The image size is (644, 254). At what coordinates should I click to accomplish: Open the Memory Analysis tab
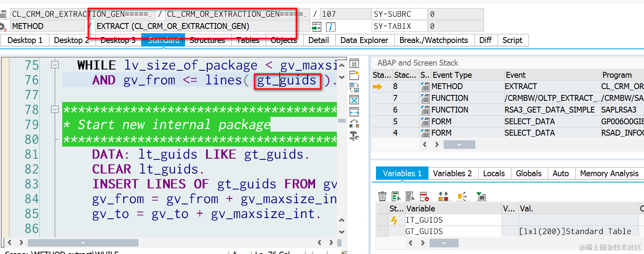click(609, 174)
